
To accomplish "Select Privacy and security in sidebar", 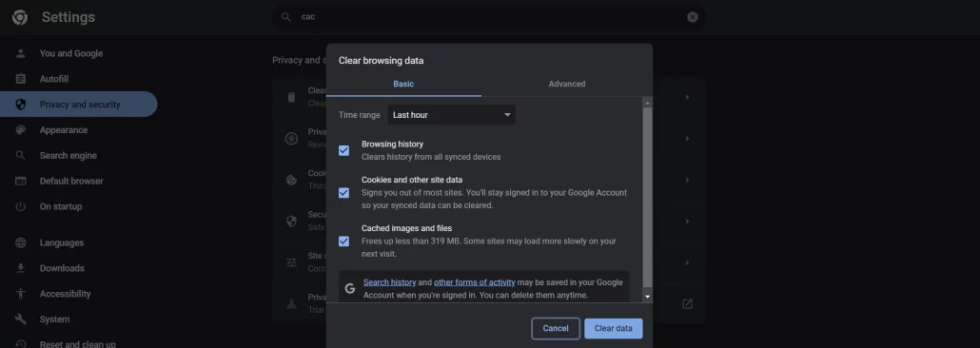I will click(x=79, y=105).
